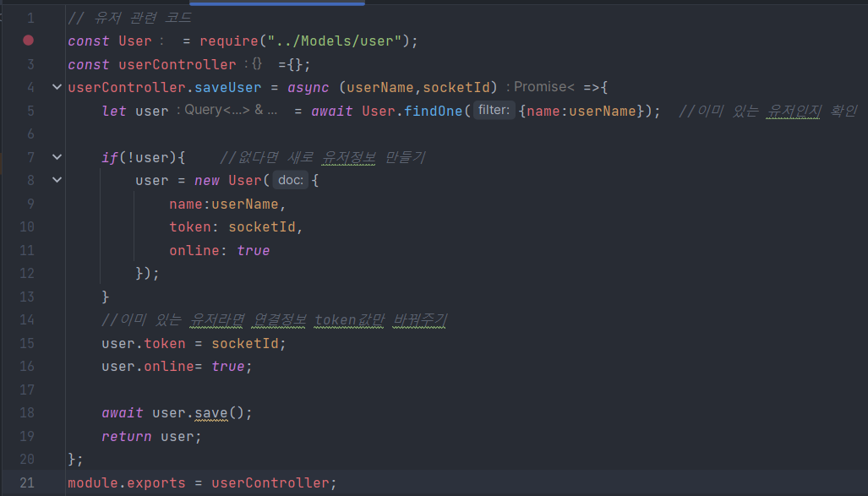
Task: Collapse the if block fold arrow on line 7
Action: 57,157
